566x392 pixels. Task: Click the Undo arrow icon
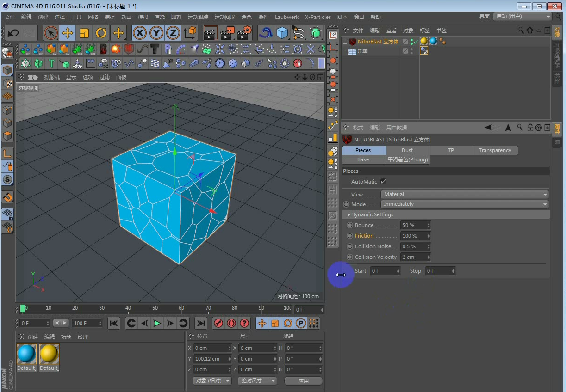(x=13, y=33)
